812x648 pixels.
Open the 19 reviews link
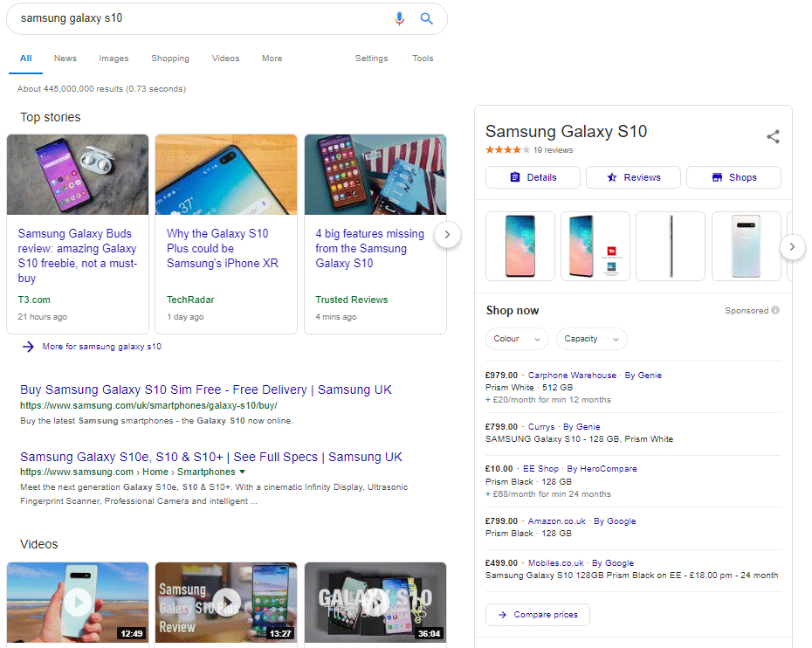point(554,149)
